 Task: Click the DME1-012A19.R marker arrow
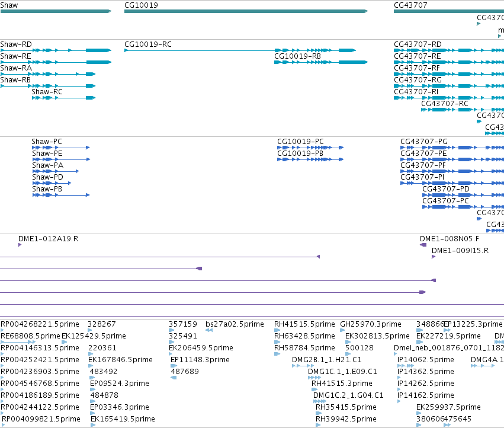click(20, 245)
